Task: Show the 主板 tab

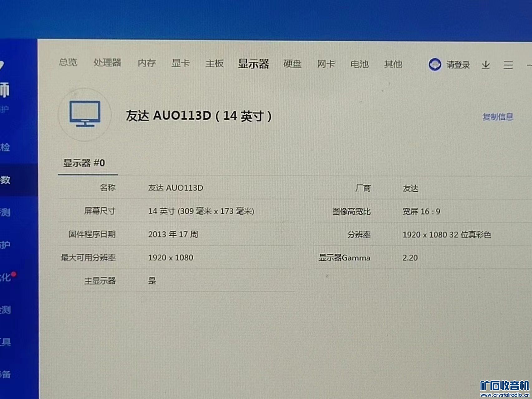Action: [x=215, y=64]
